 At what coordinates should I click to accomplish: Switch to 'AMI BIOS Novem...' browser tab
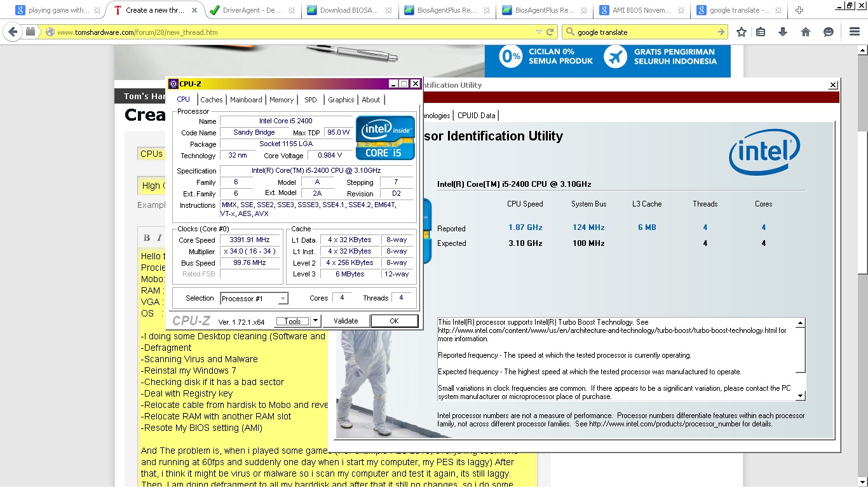coord(642,10)
